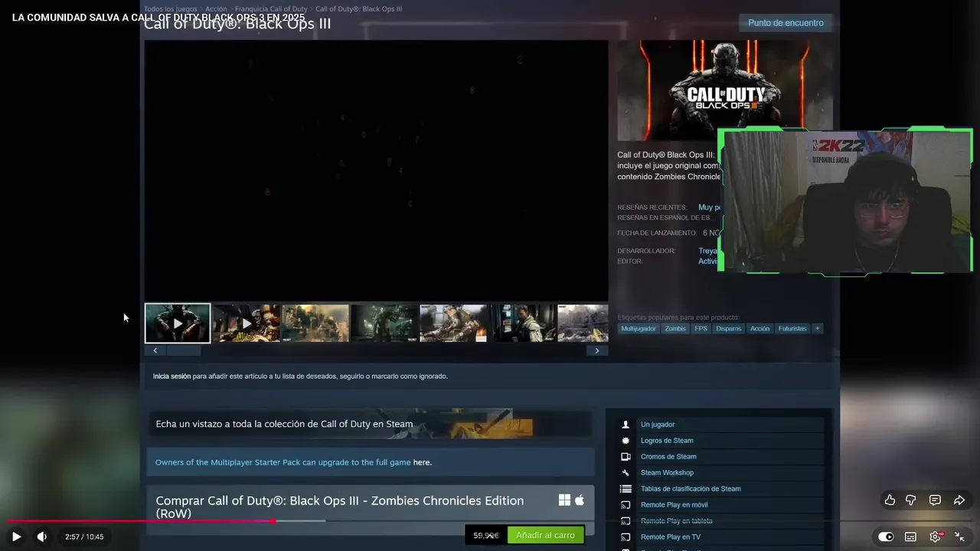
Task: Click the Remote Play en móvil icon
Action: pos(626,505)
